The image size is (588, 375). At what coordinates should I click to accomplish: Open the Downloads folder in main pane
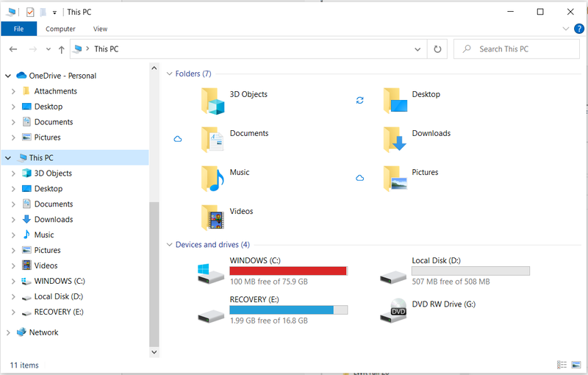coord(395,139)
